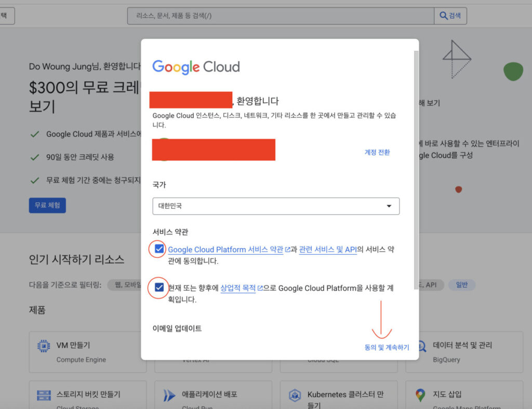Image resolution: width=532 pixels, height=409 pixels.
Task: Click 동의 및 계속하기 button
Action: tap(387, 347)
